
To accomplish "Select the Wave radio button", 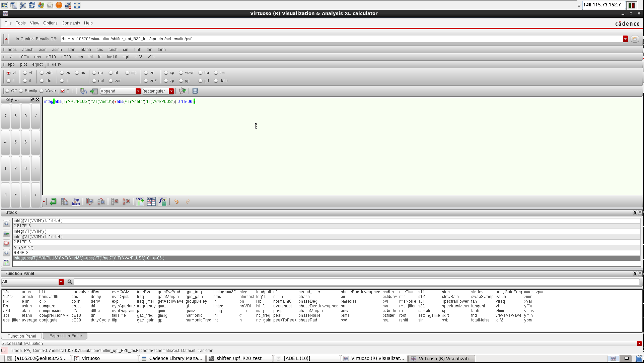I will [42, 91].
